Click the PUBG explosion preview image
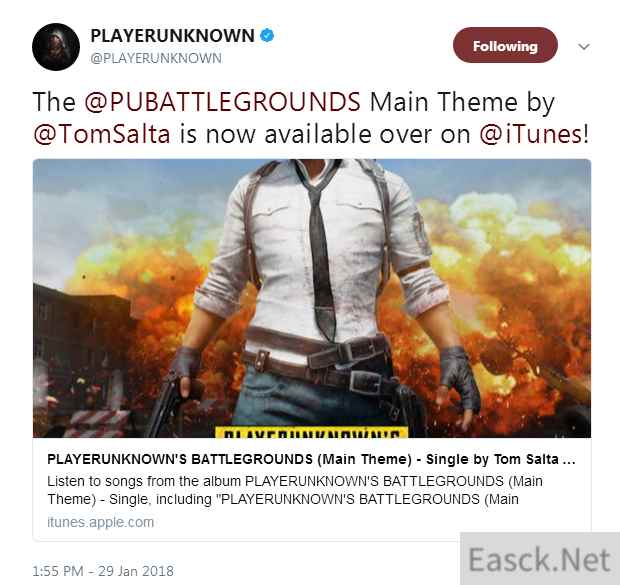The image size is (620, 585). coord(312,298)
